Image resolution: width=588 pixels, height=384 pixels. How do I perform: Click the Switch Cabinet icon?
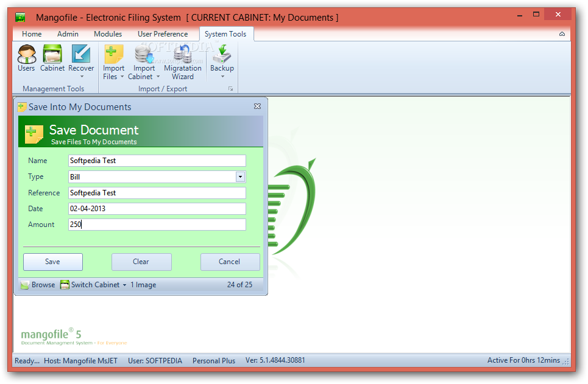coord(65,285)
